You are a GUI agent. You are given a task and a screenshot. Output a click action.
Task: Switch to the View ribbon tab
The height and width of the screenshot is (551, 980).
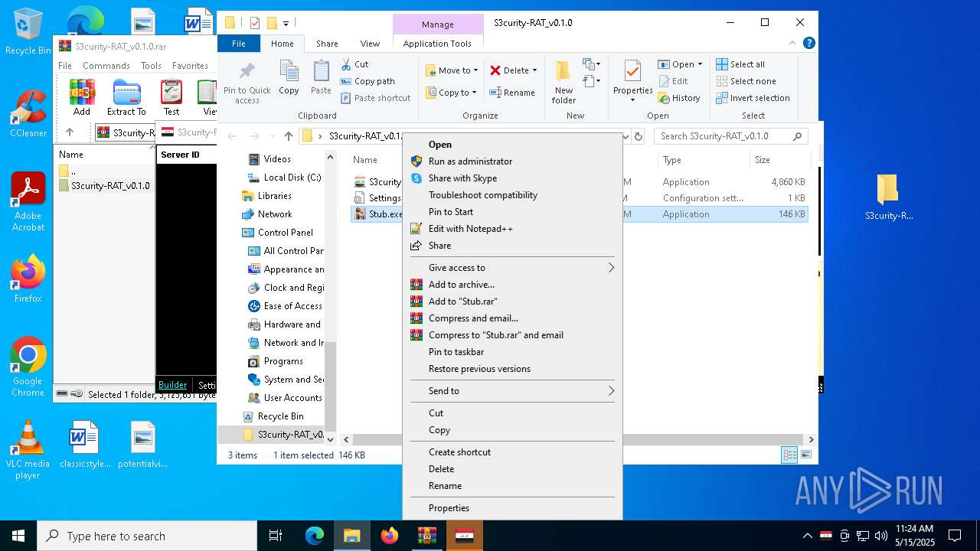tap(370, 44)
